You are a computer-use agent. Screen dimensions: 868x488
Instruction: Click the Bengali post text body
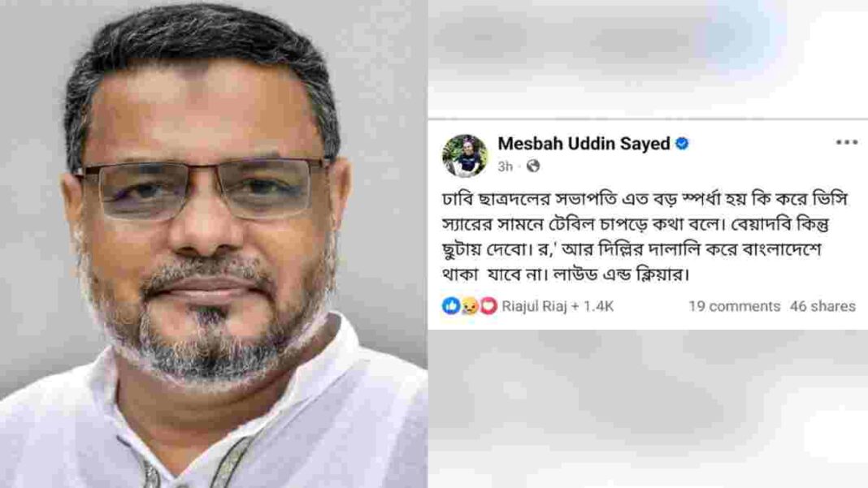645,236
